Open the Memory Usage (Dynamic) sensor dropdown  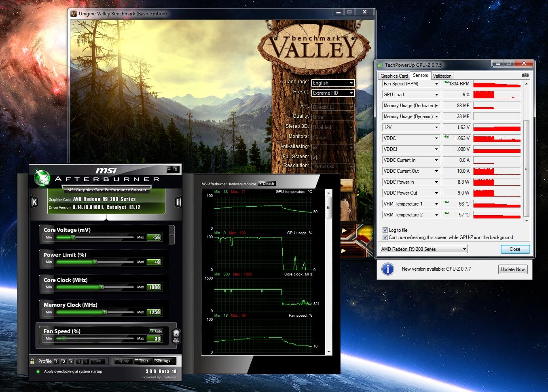point(436,117)
